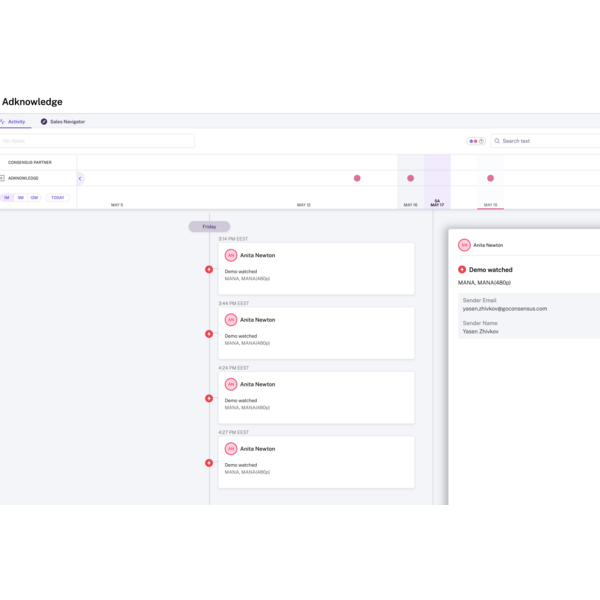This screenshot has width=600, height=600.
Task: Click the red marker for 3:14 PM event
Action: tap(209, 270)
